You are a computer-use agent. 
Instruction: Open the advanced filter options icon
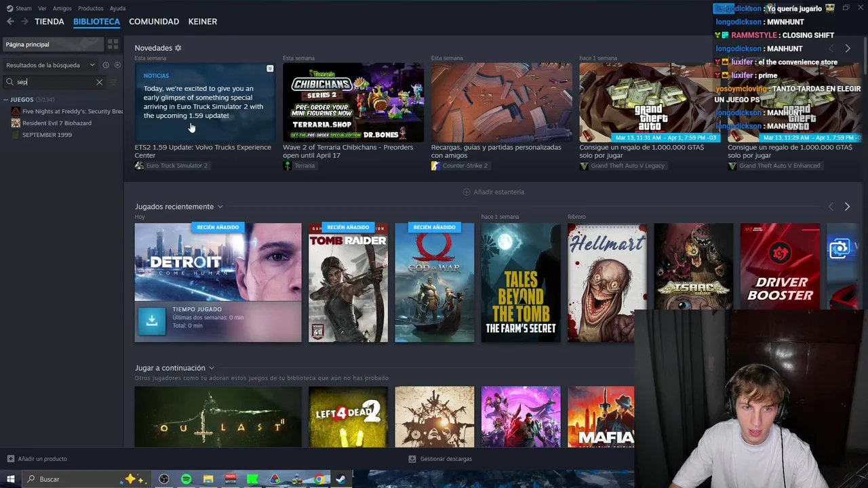click(113, 82)
